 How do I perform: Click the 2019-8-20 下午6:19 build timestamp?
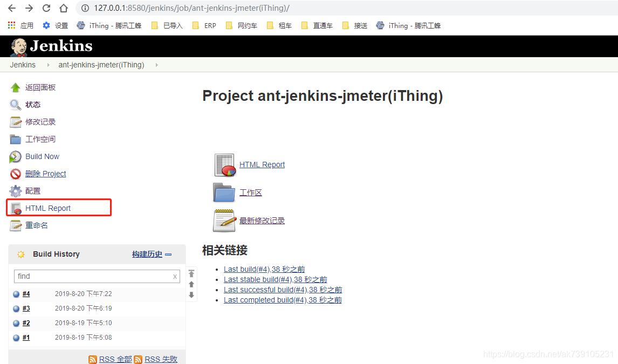point(83,308)
